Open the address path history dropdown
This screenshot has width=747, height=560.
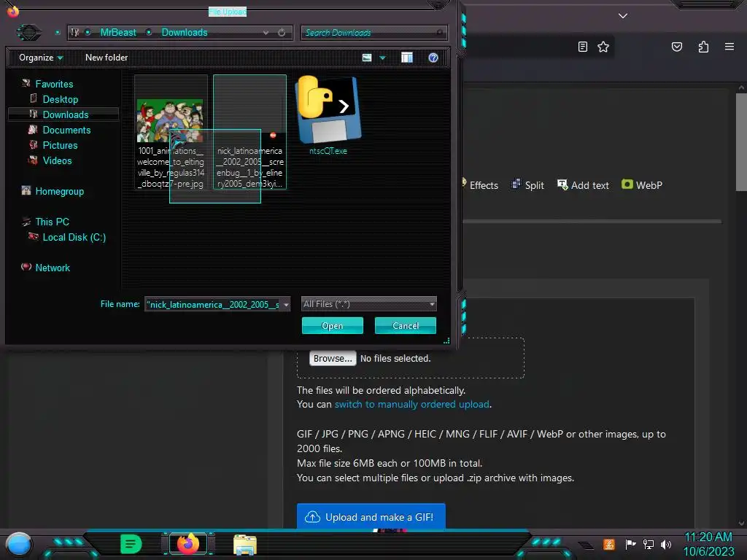point(266,32)
